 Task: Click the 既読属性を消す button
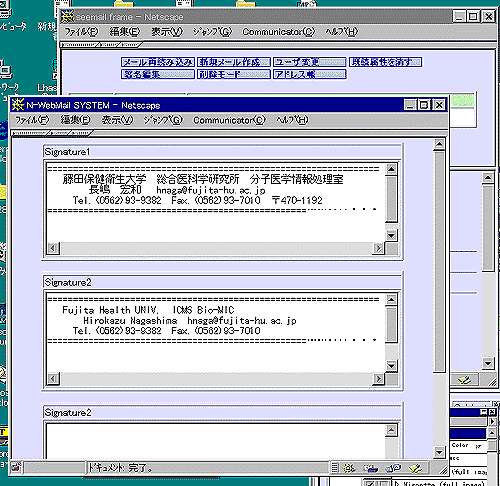click(x=386, y=62)
